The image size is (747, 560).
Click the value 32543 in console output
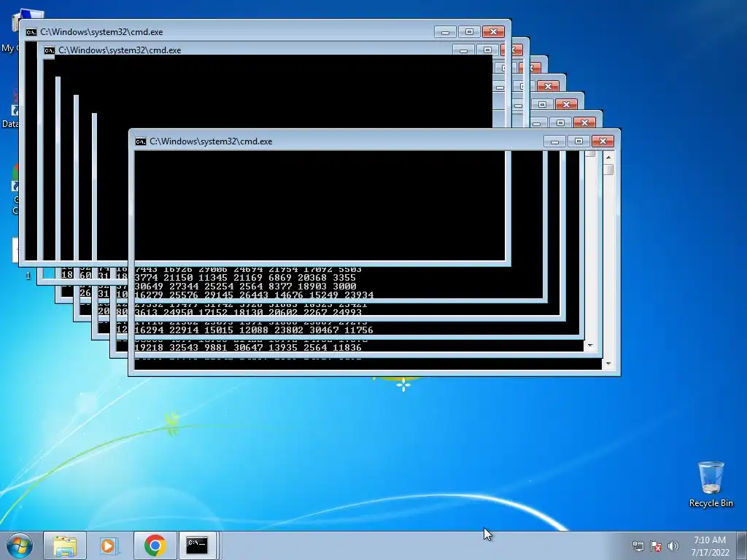[184, 348]
